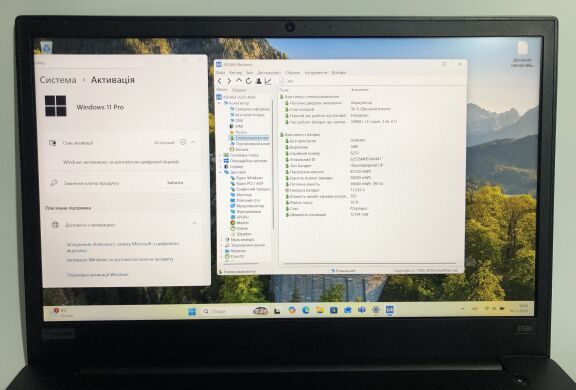Screen dimensions: 576x390
Task: Open File Explorer from the taskbar
Action: (320, 310)
